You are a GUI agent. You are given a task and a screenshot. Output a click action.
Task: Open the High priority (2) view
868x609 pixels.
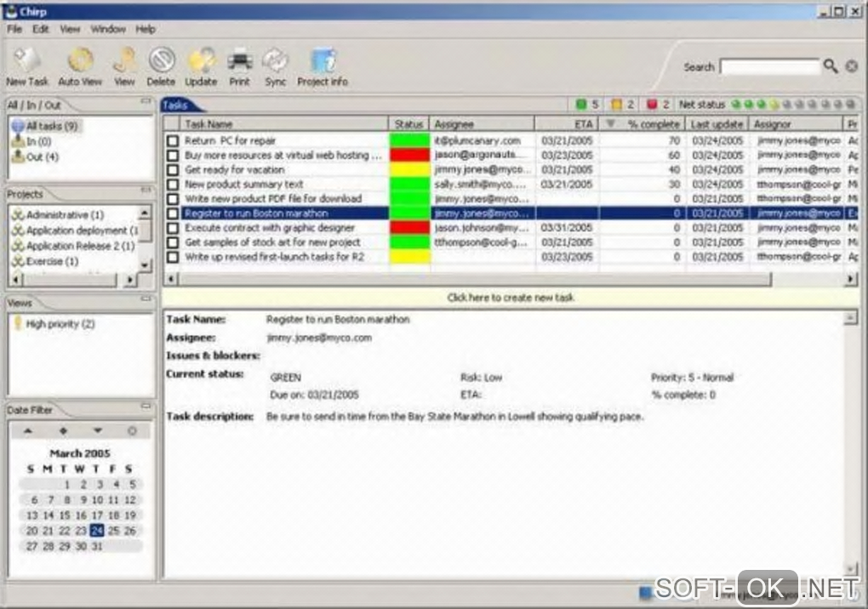[54, 324]
